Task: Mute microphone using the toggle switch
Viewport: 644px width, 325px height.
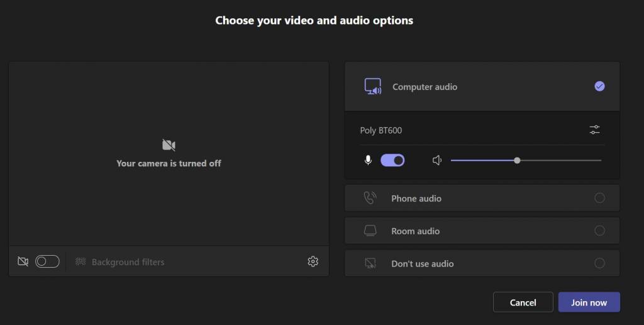Action: click(392, 161)
